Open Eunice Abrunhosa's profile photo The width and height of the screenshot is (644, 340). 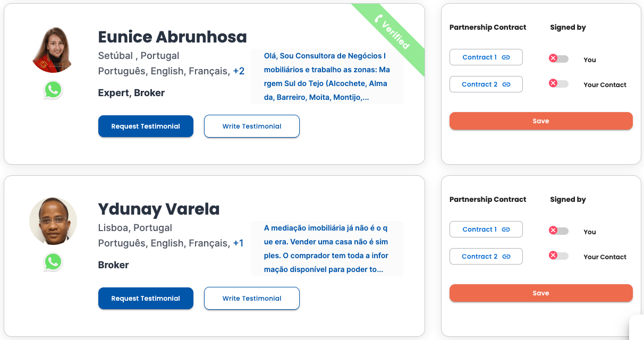click(x=53, y=49)
